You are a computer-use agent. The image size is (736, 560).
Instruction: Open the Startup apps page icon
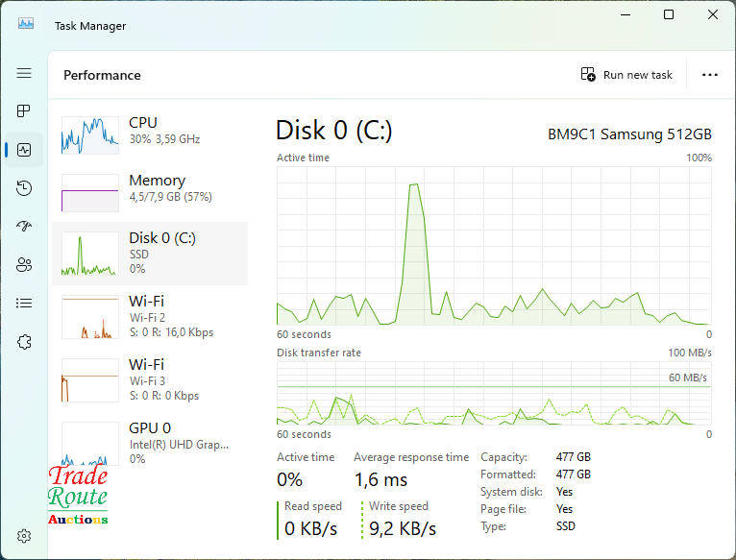tap(24, 227)
